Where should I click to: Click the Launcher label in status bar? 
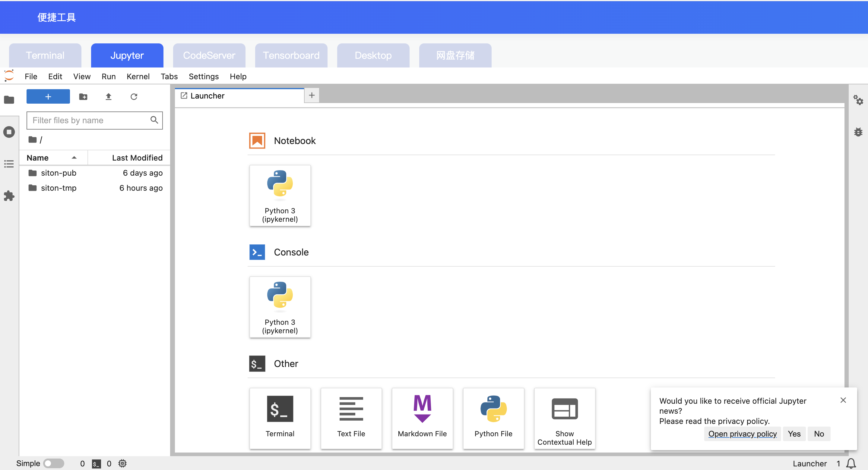tap(810, 464)
